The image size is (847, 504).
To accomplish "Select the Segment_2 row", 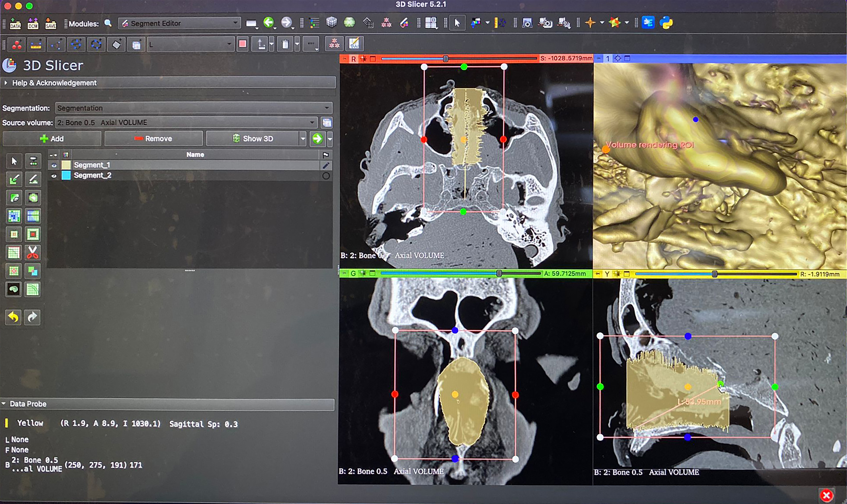I will pos(190,176).
